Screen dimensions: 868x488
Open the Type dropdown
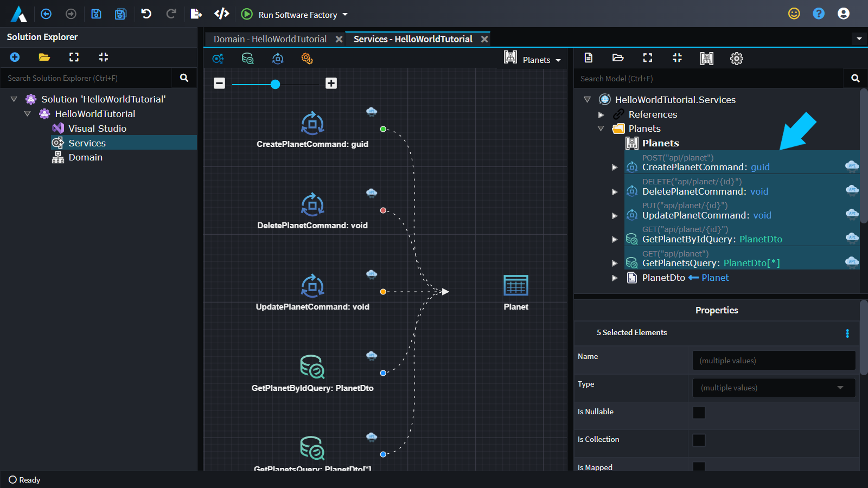[774, 388]
